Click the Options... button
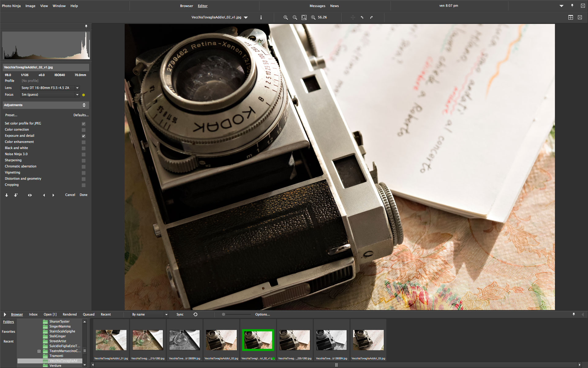Viewport: 588px width, 368px height. [x=262, y=314]
